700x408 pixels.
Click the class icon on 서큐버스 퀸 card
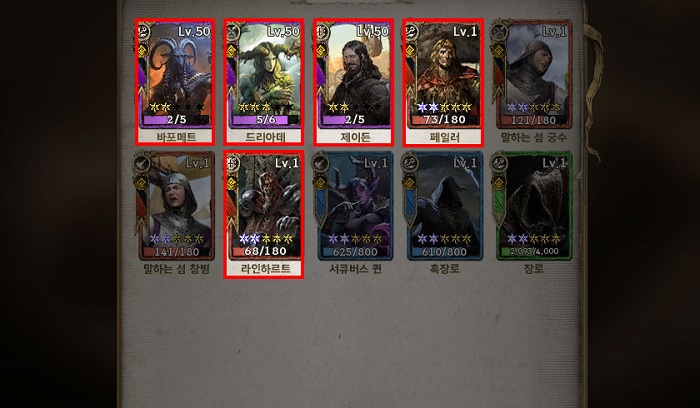click(x=320, y=163)
